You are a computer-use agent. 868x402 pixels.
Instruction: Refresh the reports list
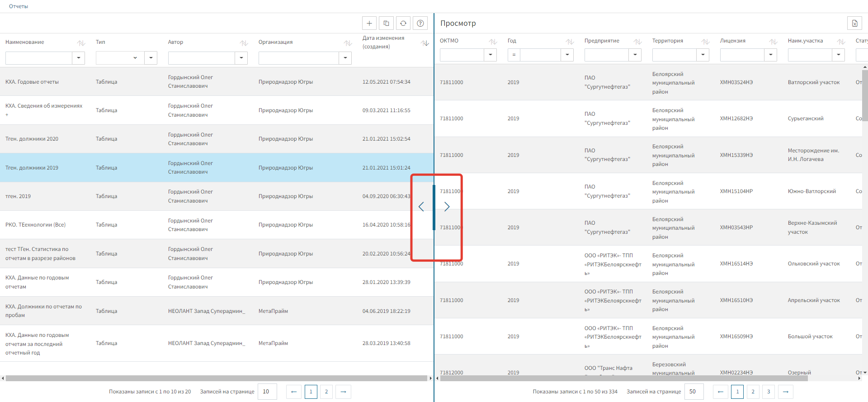(x=403, y=24)
